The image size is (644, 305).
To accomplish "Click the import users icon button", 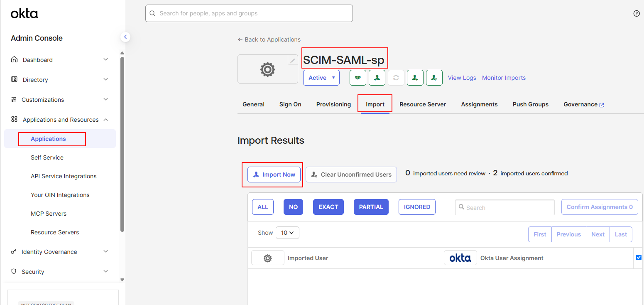I will pyautogui.click(x=377, y=78).
